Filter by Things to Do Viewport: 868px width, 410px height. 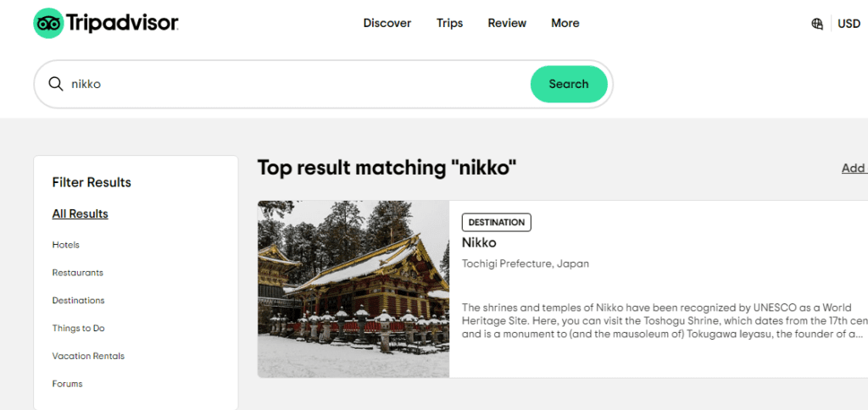(79, 329)
